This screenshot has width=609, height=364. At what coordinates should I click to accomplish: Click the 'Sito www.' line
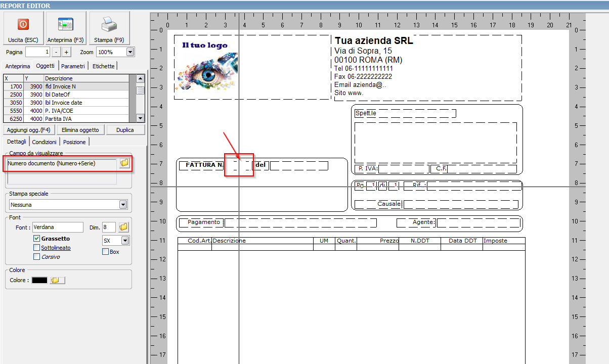tap(349, 93)
